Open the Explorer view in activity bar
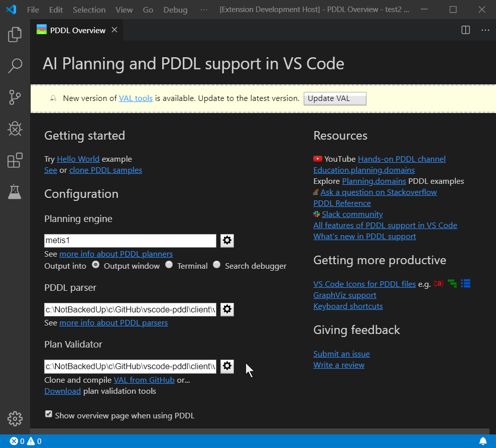496x448 pixels. (x=15, y=34)
